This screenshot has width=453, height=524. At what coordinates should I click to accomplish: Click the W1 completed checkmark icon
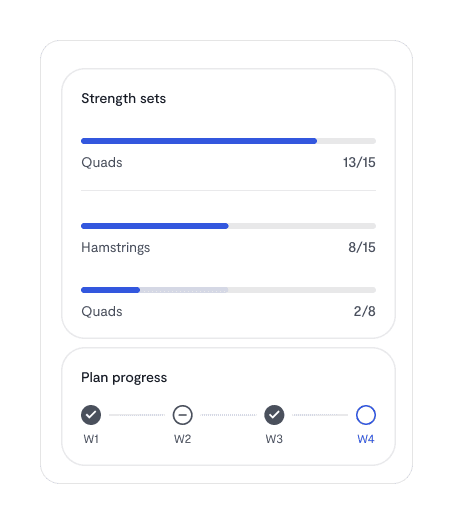click(x=91, y=415)
